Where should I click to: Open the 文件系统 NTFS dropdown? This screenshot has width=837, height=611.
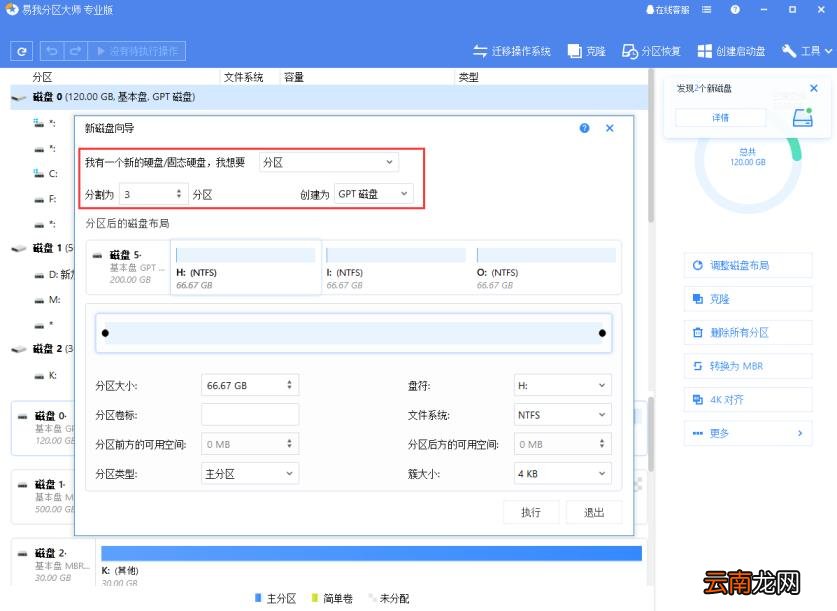(563, 415)
